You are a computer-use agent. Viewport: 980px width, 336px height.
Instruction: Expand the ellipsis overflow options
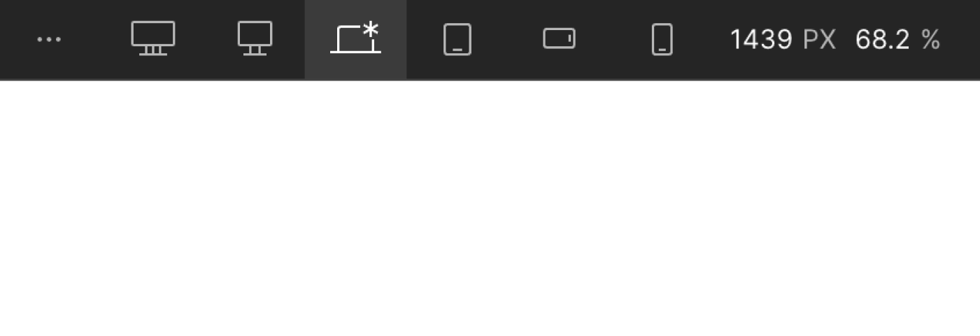(x=49, y=40)
